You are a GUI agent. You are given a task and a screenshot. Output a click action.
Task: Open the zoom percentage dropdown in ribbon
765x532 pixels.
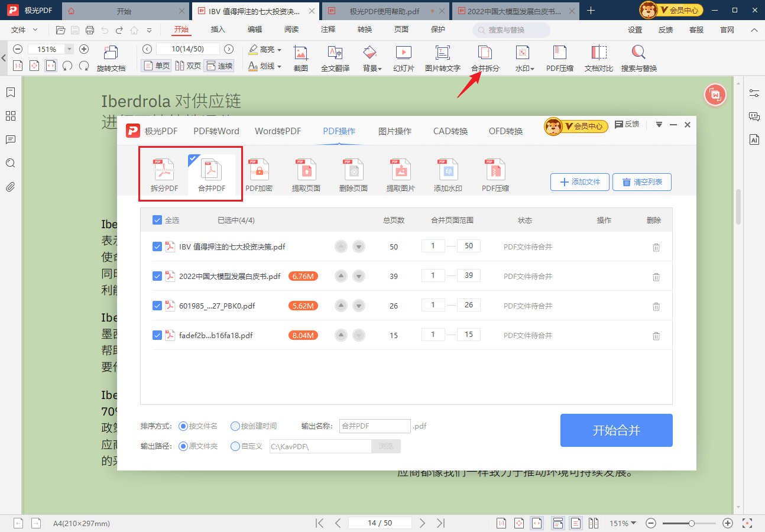click(69, 50)
